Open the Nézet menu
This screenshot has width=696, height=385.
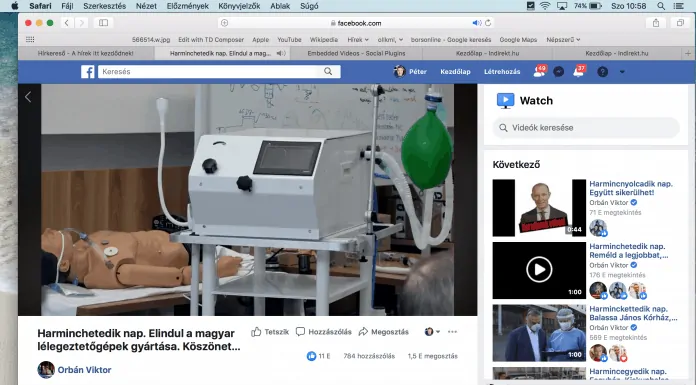[x=146, y=6]
